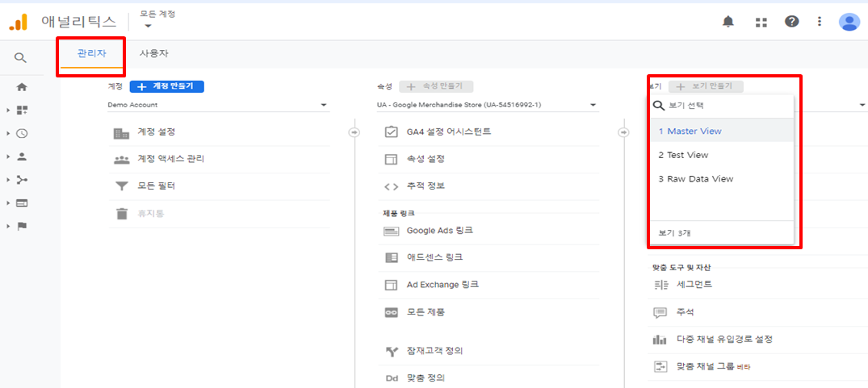This screenshot has height=388, width=868.
Task: Open the 모든 계정 account picker dropdown
Action: click(157, 19)
